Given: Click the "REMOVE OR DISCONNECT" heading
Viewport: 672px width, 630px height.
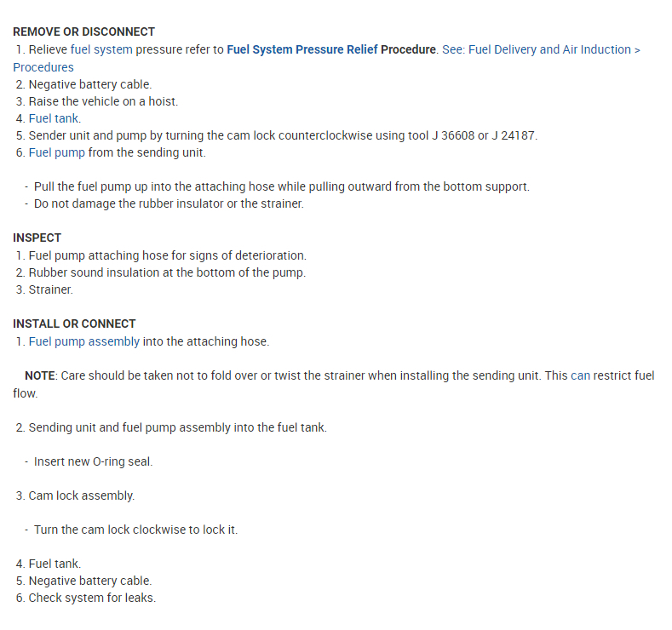Looking at the screenshot, I should [83, 31].
